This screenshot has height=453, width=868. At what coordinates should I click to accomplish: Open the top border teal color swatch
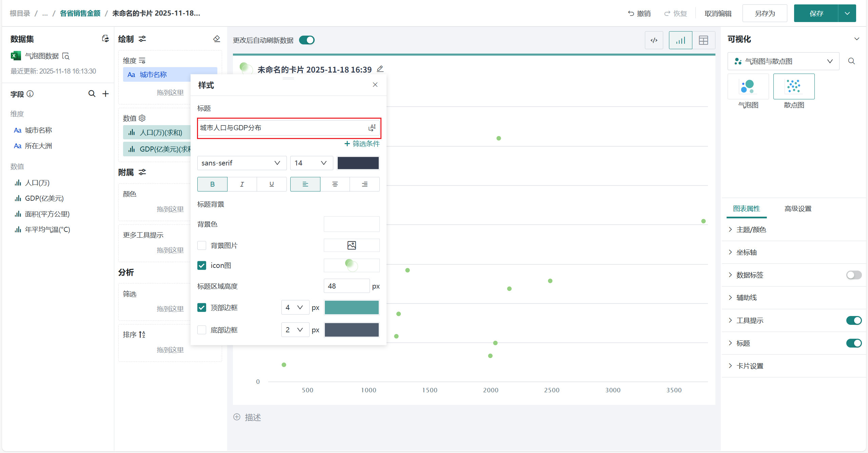pyautogui.click(x=352, y=308)
